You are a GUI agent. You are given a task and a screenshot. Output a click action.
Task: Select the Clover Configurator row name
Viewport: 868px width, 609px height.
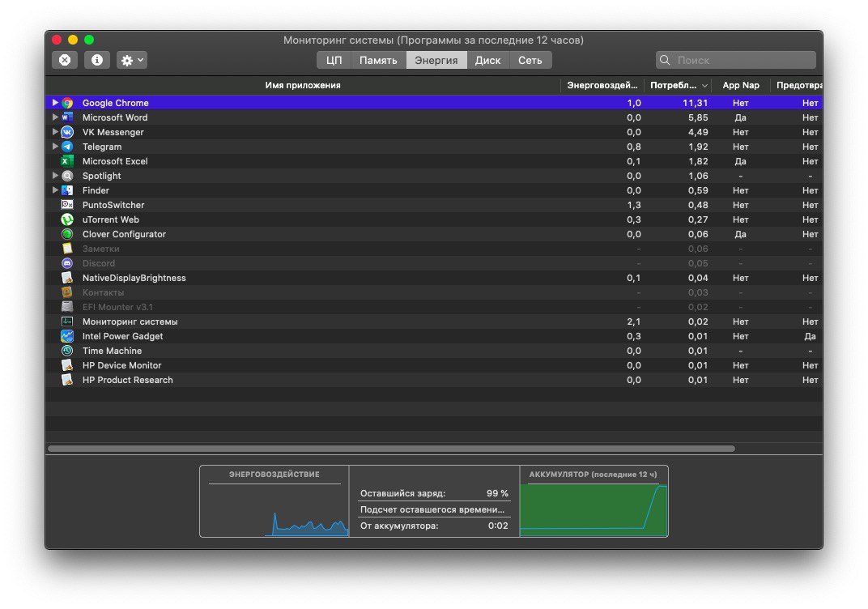tap(124, 234)
